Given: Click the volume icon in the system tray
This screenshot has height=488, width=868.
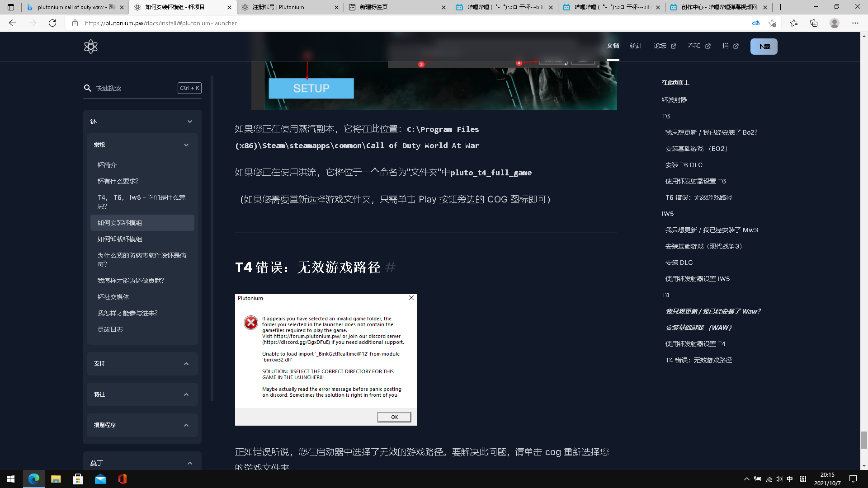Looking at the screenshot, I should tap(778, 479).
